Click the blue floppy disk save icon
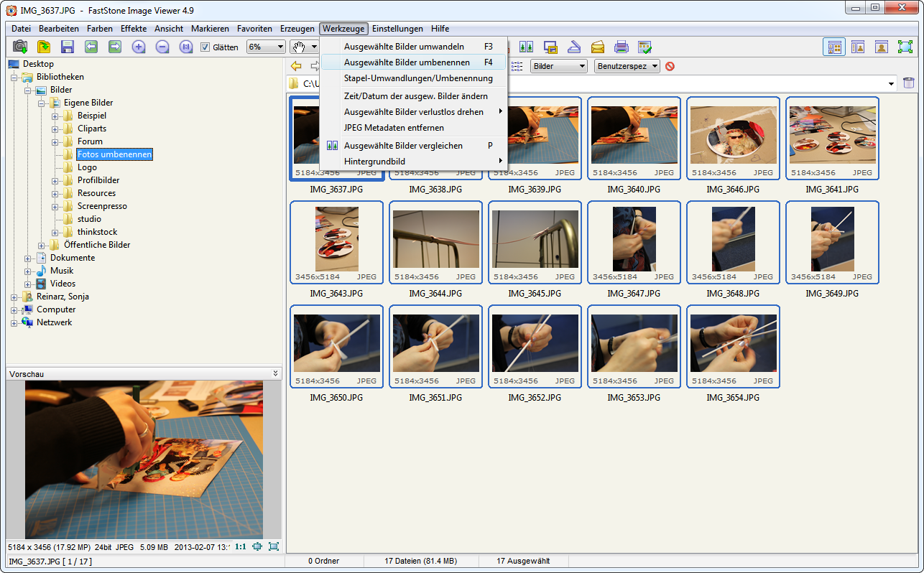This screenshot has width=924, height=573. point(68,47)
